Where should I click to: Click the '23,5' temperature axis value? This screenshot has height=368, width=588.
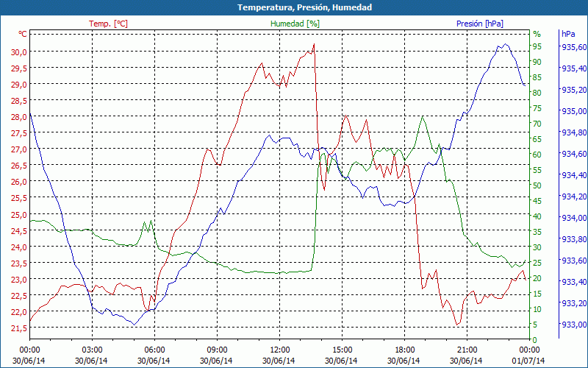[x=18, y=263]
